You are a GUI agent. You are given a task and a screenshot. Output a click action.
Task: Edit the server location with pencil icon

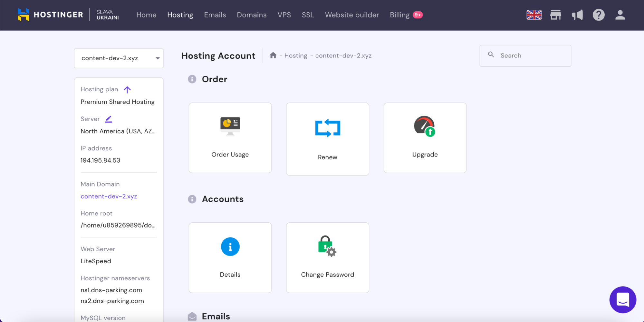(x=108, y=119)
